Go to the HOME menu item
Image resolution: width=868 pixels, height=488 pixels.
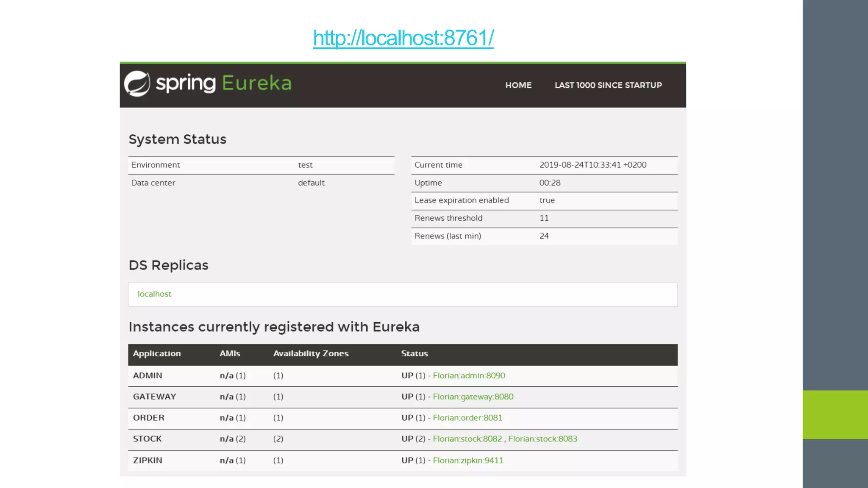(x=518, y=85)
